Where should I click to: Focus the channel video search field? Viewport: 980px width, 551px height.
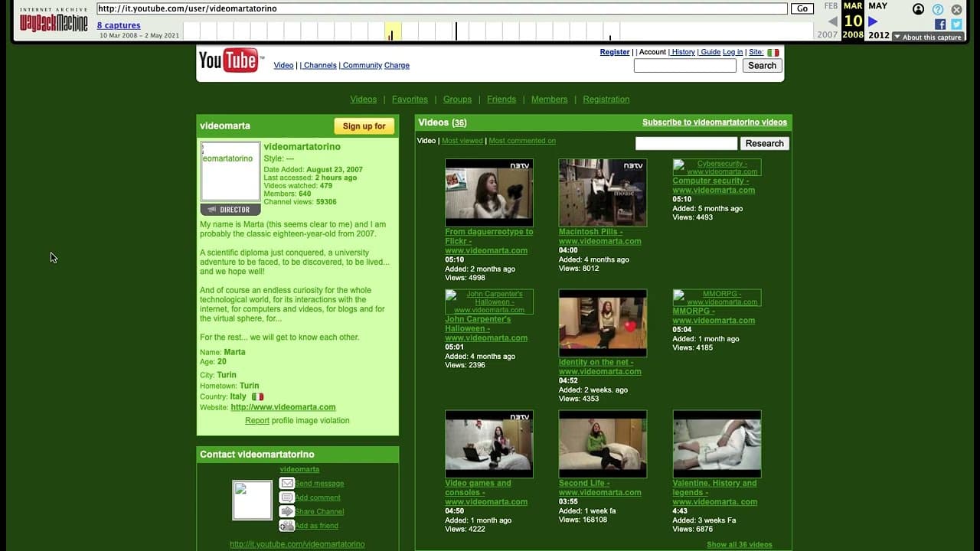686,143
